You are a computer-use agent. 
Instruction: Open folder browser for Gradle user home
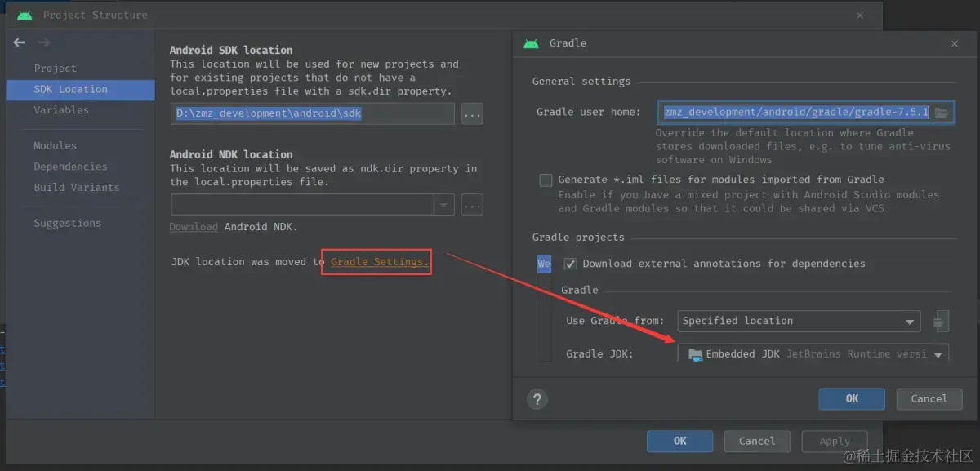[x=942, y=113]
